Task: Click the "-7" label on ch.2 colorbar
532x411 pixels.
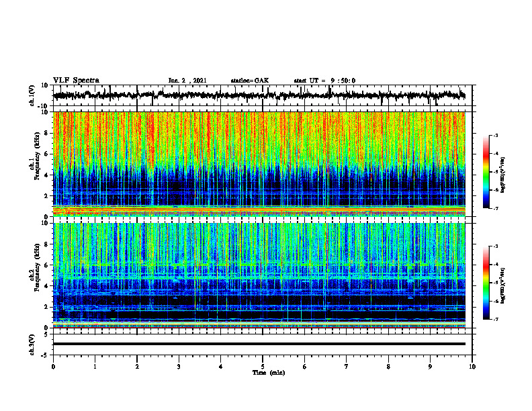Action: pyautogui.click(x=495, y=319)
